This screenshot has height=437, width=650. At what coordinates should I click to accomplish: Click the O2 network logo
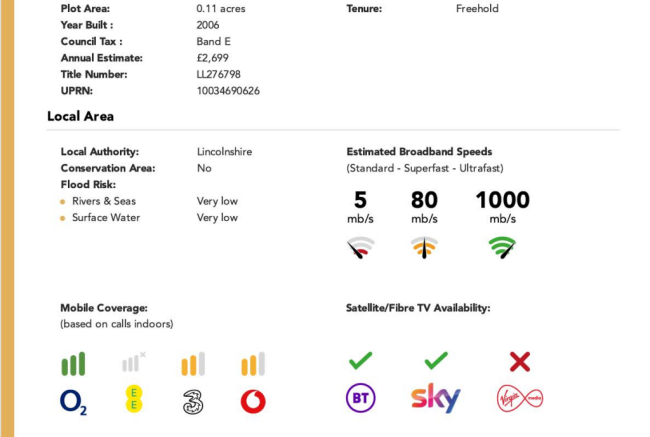73,403
